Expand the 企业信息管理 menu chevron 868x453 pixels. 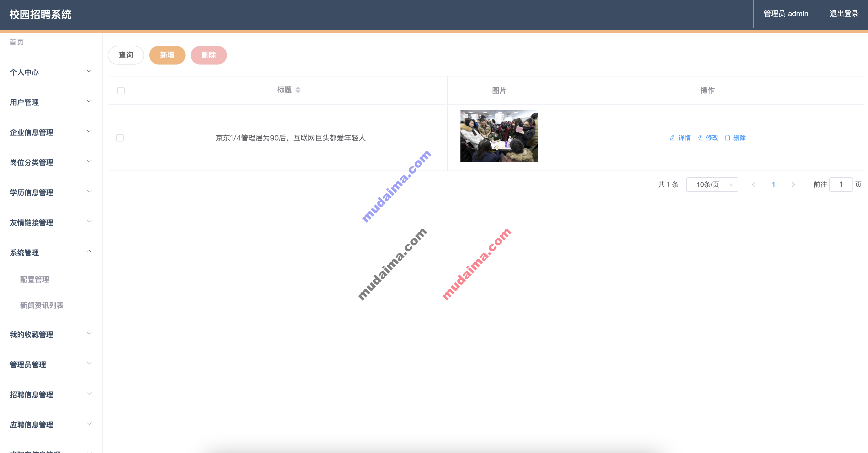(89, 131)
